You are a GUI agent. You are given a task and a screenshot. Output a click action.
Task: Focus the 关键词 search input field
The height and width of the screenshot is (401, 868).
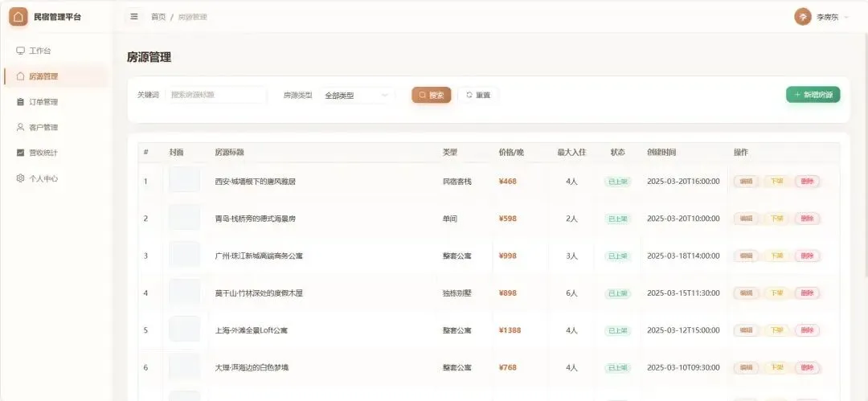pyautogui.click(x=216, y=95)
